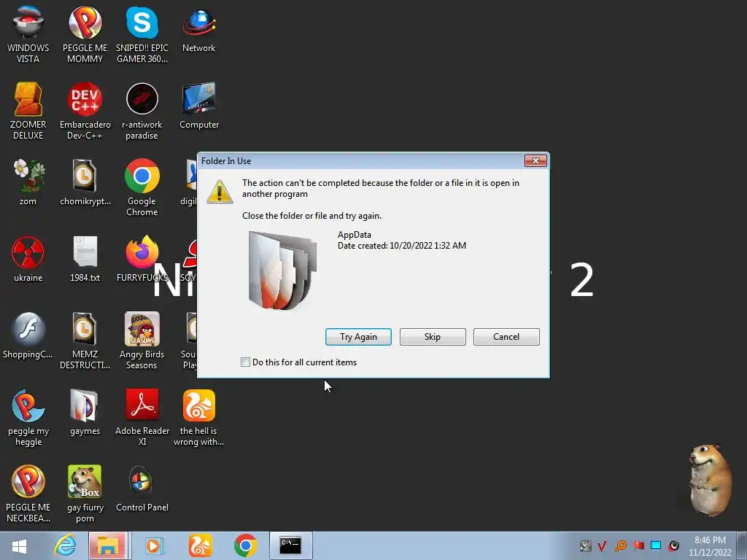Open the media player taskbar icon
Viewport: 747px width, 560px height.
153,545
